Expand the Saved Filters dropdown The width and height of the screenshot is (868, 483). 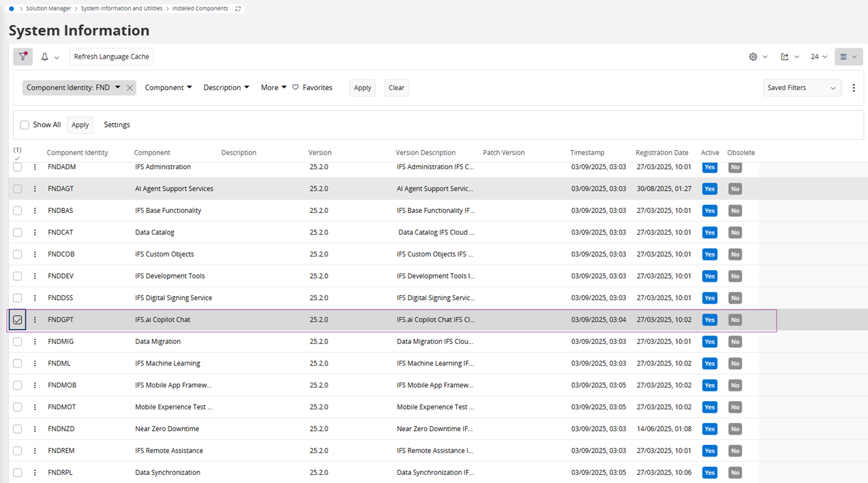[802, 88]
